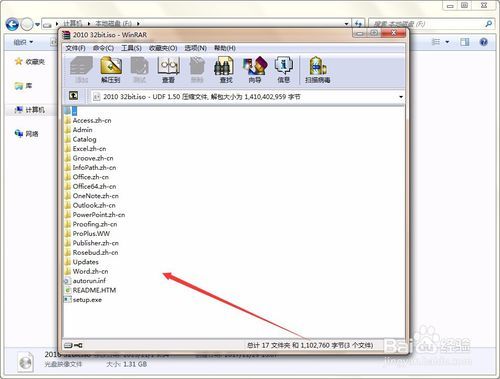Open the Wizard (向导) icon
This screenshot has width=500, height=379.
pos(255,69)
